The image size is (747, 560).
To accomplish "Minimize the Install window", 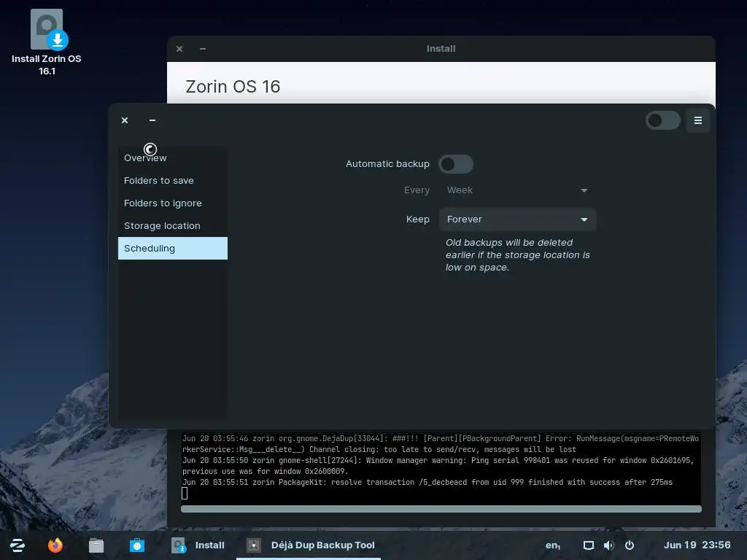I will tap(203, 49).
